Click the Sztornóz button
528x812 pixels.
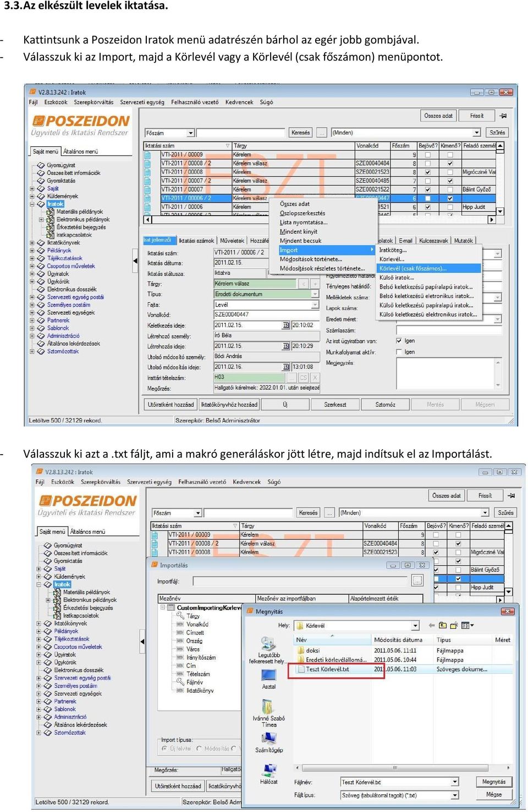coord(385,405)
